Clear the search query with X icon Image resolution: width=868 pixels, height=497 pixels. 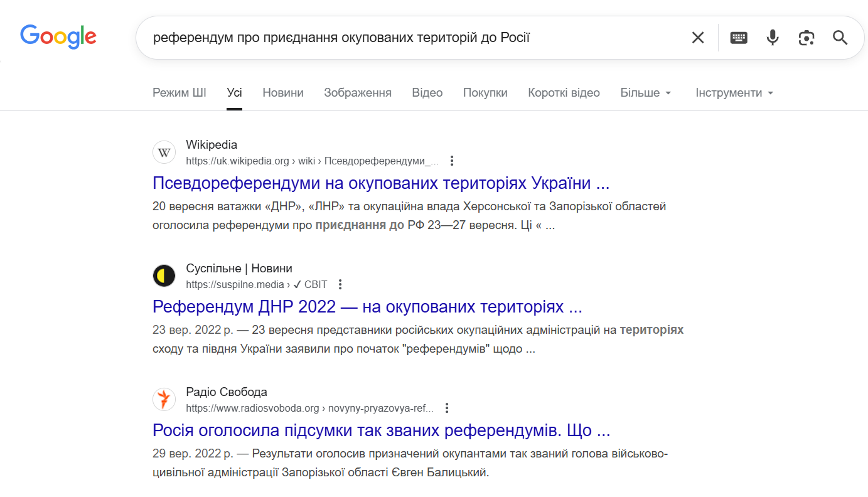697,38
